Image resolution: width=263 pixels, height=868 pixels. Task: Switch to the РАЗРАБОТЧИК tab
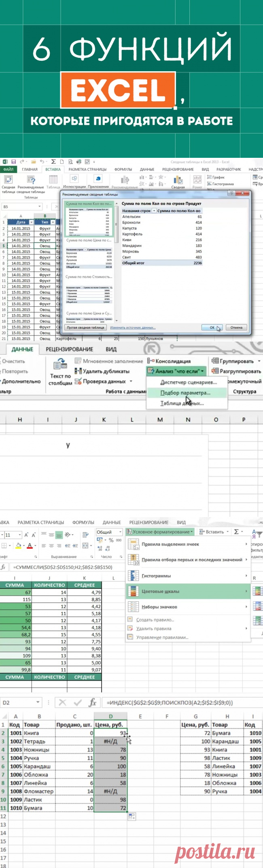[x=229, y=169]
